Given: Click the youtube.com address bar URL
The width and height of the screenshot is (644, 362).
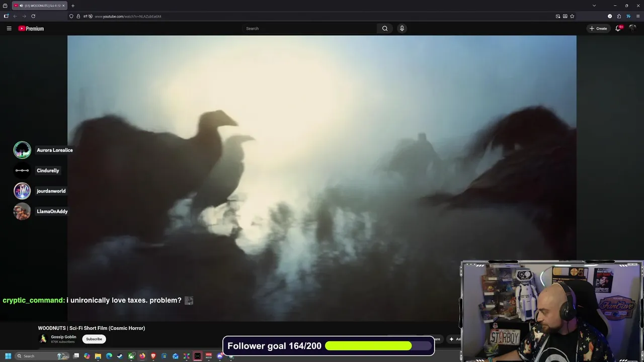Looking at the screenshot, I should (x=128, y=17).
